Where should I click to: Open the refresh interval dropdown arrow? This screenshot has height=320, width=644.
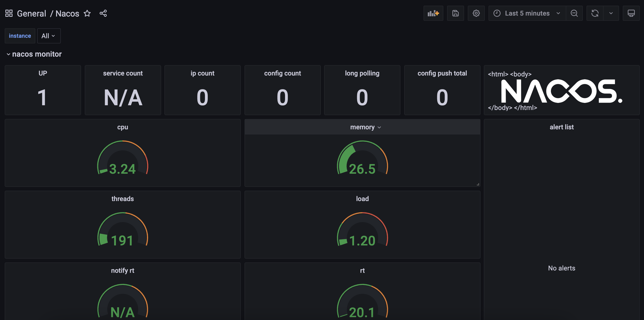(611, 13)
